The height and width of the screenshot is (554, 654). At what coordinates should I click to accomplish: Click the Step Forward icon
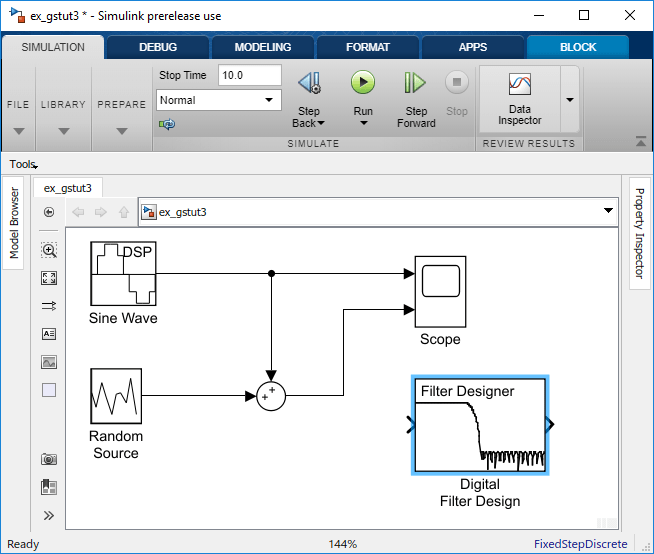(415, 83)
